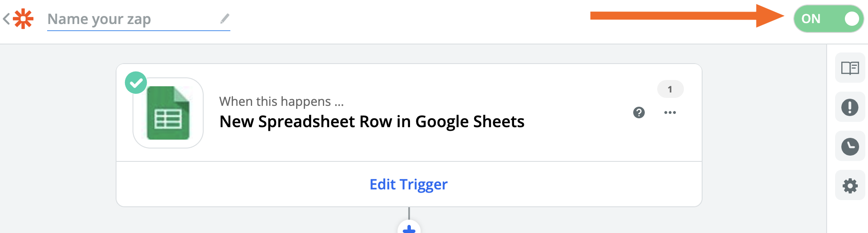
Task: Click the Google Sheets app icon
Action: point(168,113)
